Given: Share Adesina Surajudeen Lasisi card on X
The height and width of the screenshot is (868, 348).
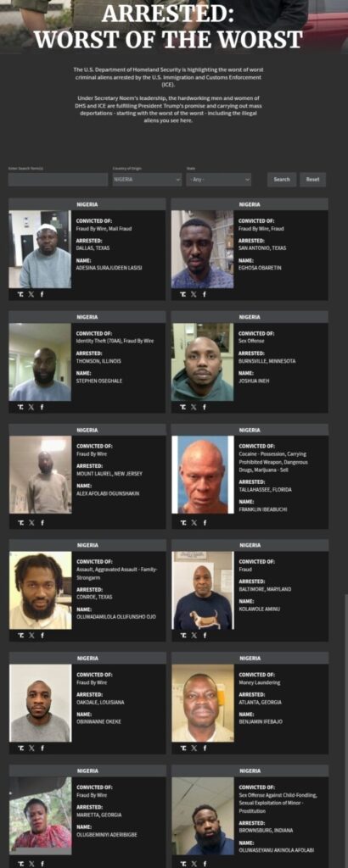Looking at the screenshot, I should pyautogui.click(x=31, y=294).
